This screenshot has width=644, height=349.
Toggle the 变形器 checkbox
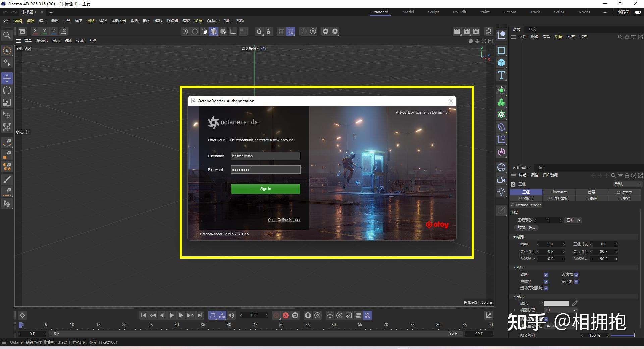click(x=576, y=281)
